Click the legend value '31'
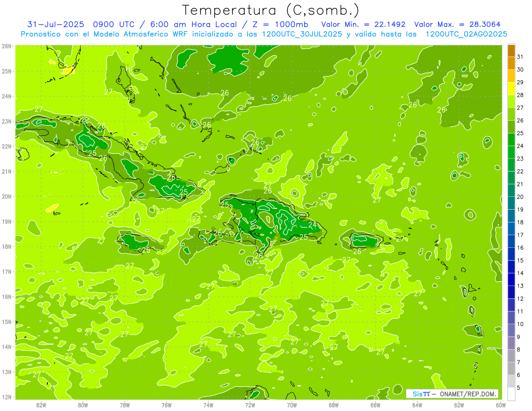The image size is (532, 411). pos(520,57)
